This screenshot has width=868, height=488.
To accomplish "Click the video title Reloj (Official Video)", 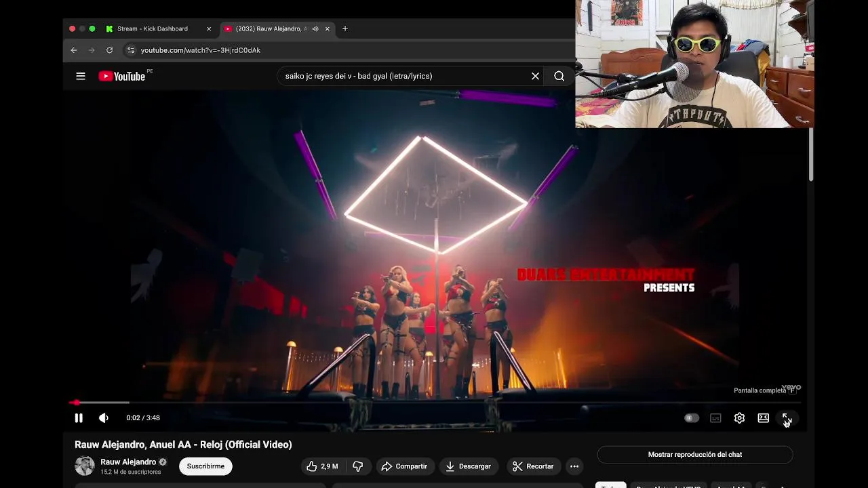I will tap(183, 445).
